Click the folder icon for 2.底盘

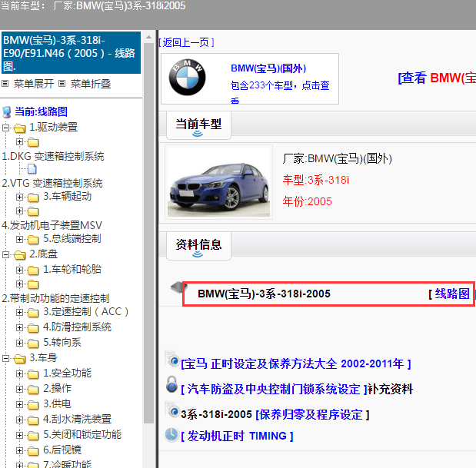[x=20, y=255]
